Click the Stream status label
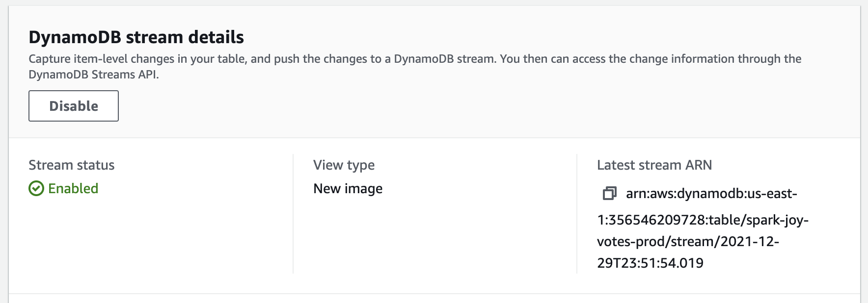The width and height of the screenshot is (868, 303). (72, 165)
